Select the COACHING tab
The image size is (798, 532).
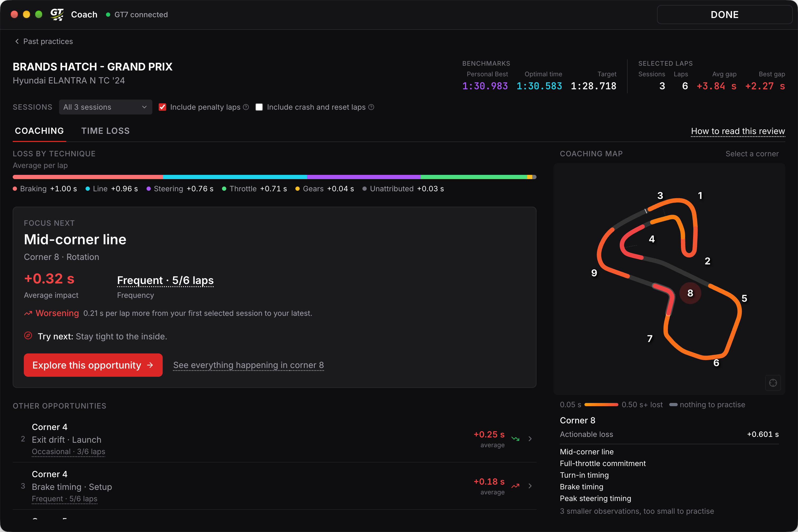coord(39,131)
